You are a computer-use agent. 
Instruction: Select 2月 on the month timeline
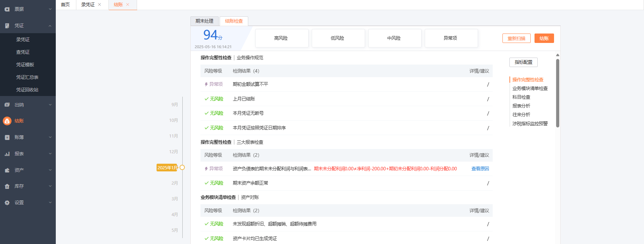coord(175,183)
